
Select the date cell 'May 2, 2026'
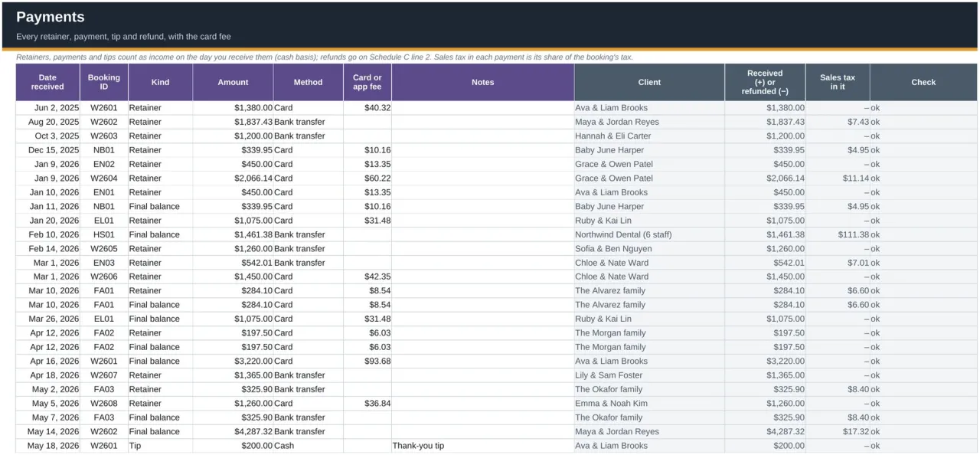click(47, 389)
